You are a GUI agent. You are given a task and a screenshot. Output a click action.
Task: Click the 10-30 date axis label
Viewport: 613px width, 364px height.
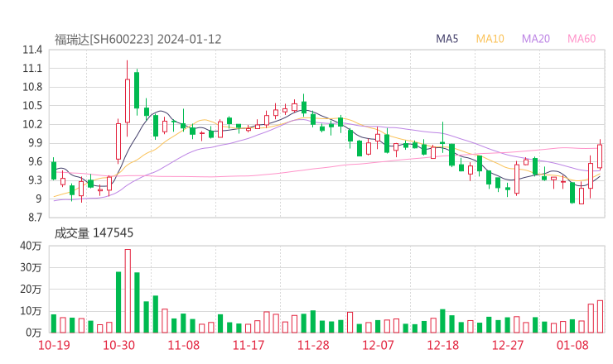pyautogui.click(x=118, y=345)
